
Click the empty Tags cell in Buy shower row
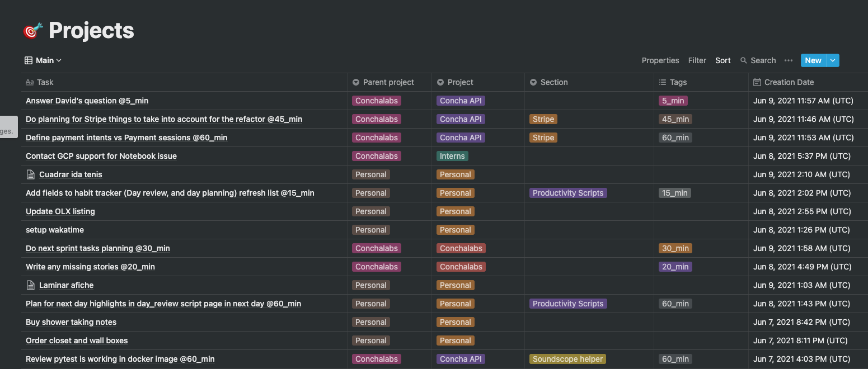(701, 322)
